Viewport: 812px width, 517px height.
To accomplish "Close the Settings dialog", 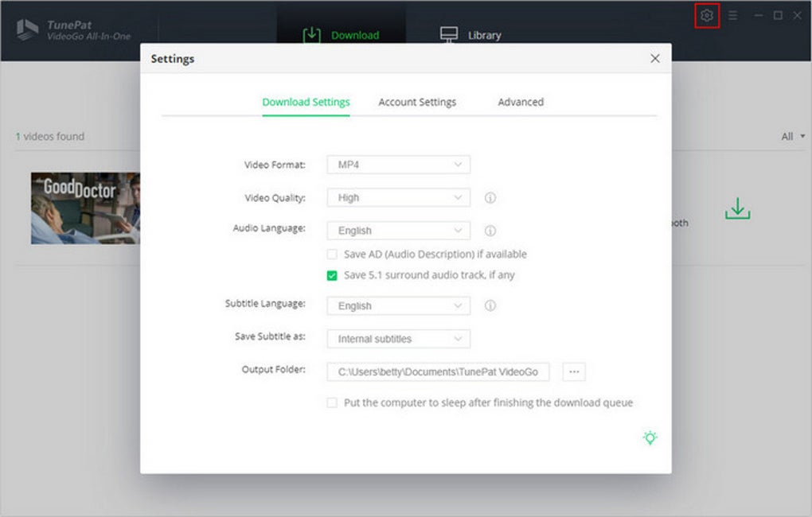I will coord(654,58).
